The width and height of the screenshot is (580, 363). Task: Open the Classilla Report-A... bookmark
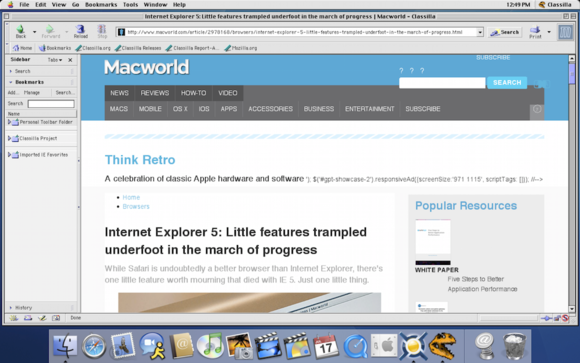[192, 48]
